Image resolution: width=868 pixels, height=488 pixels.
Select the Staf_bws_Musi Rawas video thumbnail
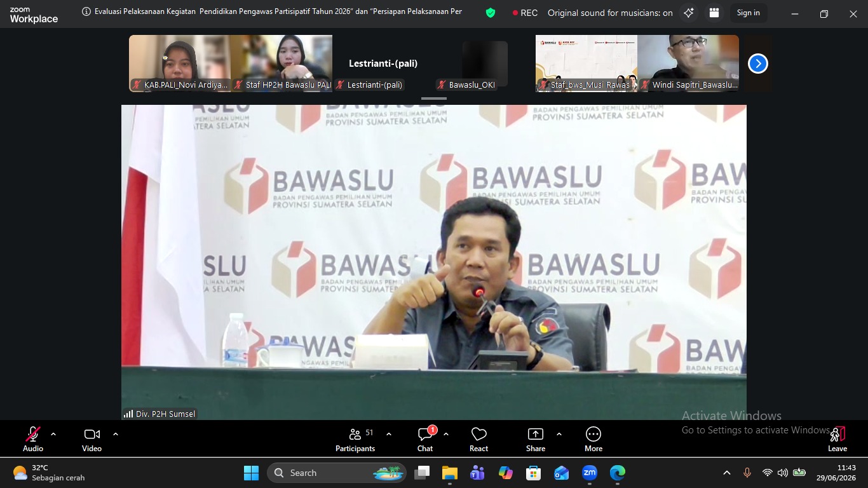tap(587, 64)
